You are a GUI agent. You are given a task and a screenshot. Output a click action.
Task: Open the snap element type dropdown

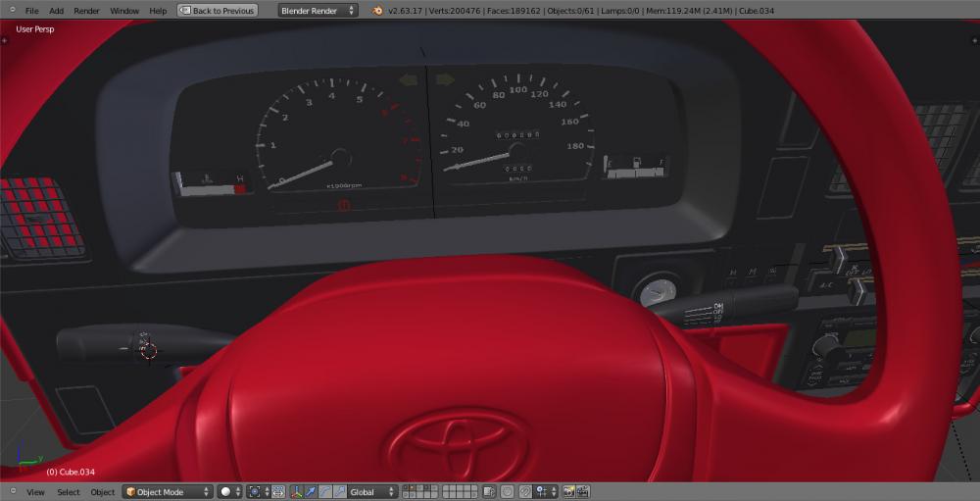coord(546,492)
